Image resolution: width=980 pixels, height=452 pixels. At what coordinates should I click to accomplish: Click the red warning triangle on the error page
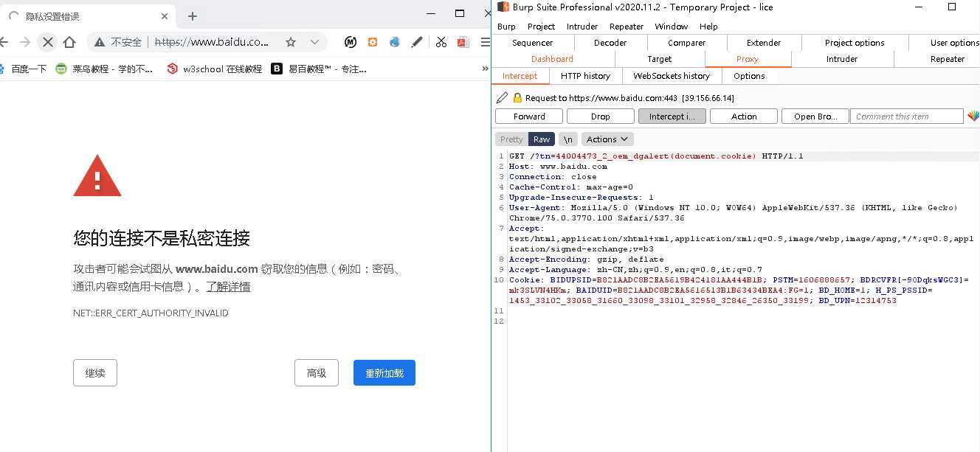tap(97, 176)
